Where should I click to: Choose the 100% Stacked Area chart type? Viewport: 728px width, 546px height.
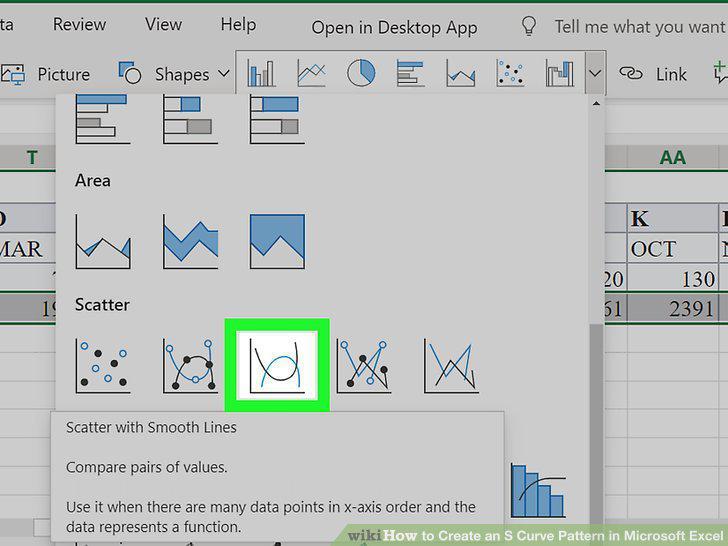click(277, 241)
